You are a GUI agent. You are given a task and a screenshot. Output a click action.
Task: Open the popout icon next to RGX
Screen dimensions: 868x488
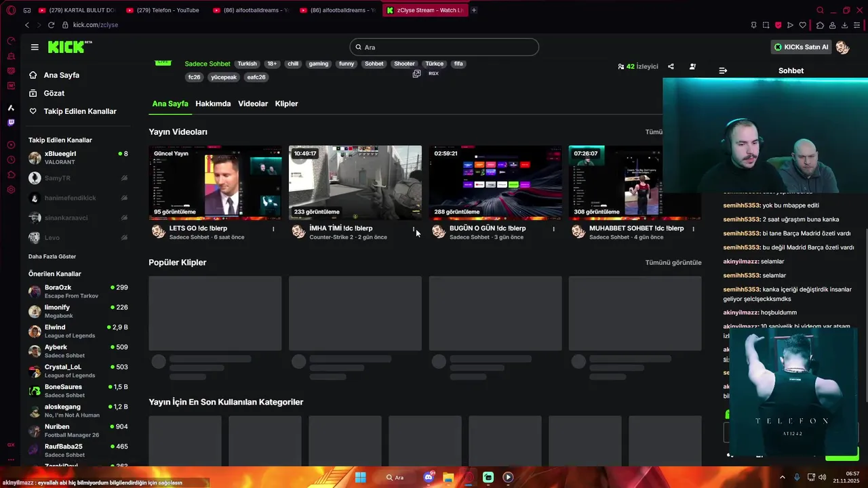click(x=416, y=73)
